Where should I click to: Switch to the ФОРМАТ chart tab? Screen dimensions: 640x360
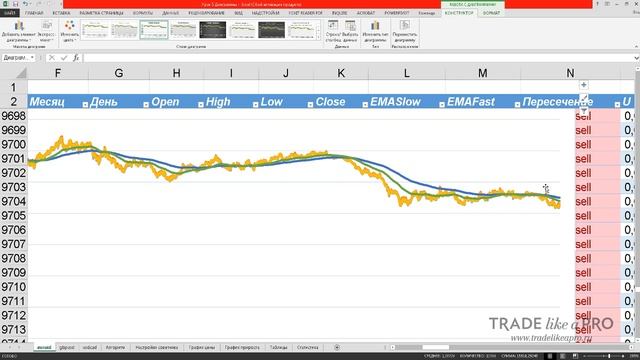coord(491,13)
